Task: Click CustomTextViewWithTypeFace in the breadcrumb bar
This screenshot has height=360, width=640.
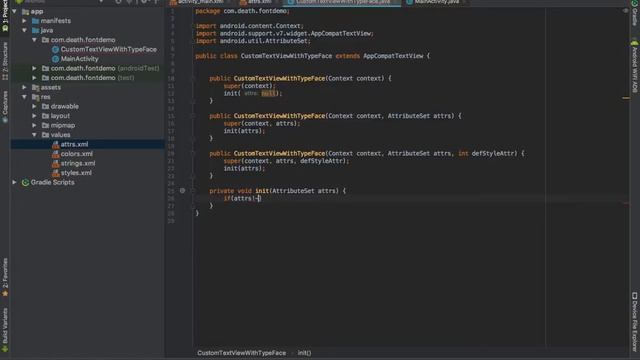Action: [242, 353]
